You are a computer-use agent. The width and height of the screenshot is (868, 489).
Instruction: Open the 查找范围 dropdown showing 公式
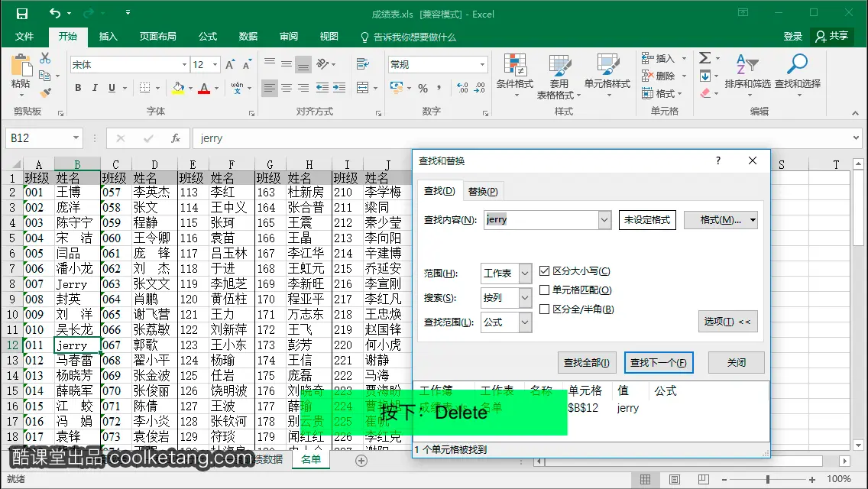(x=525, y=322)
